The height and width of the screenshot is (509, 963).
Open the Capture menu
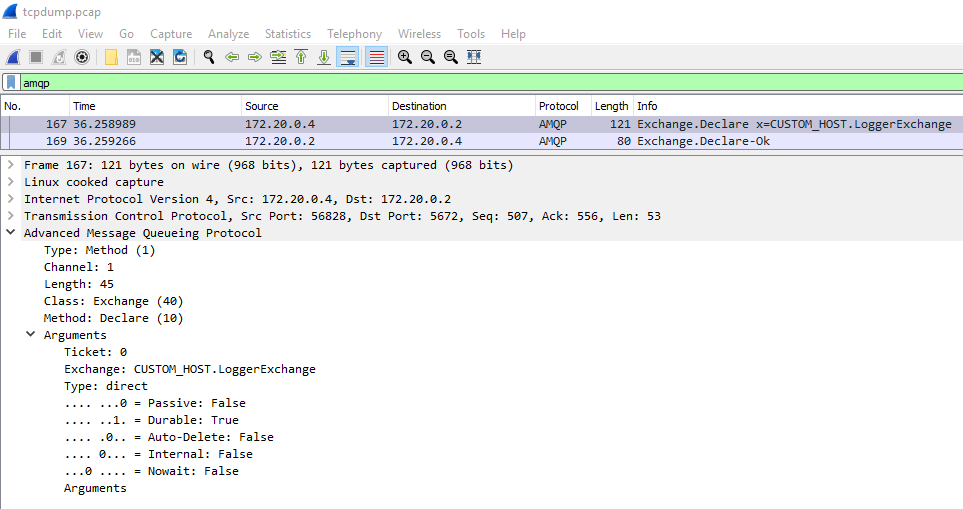171,34
